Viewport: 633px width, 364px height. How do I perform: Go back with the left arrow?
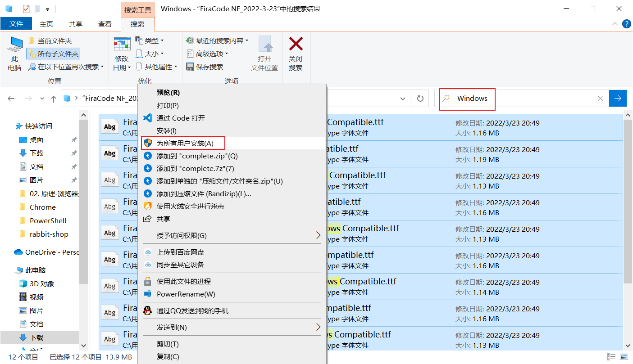click(11, 99)
